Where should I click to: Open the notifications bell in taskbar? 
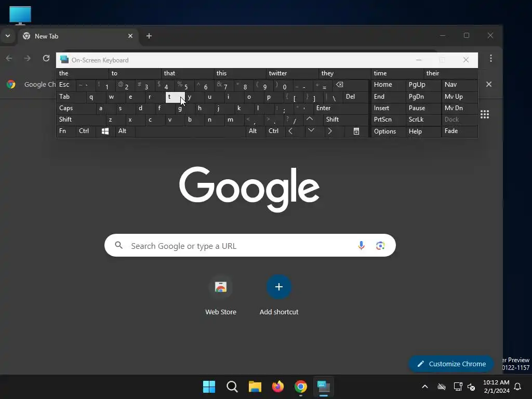(x=518, y=387)
